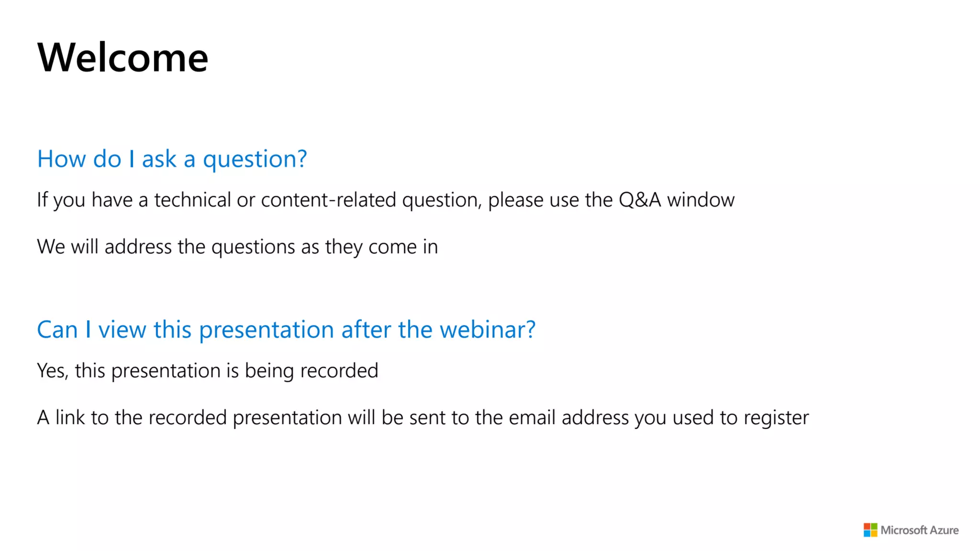
Task: Click the line We will address the questions
Action: (x=237, y=247)
